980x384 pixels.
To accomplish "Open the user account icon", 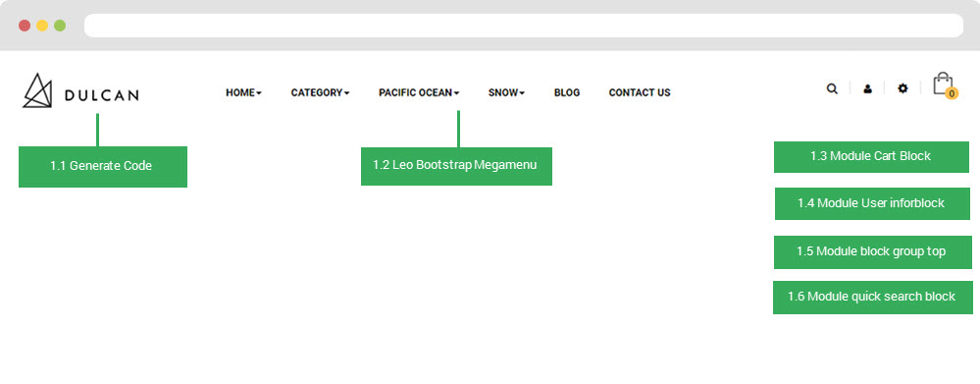I will point(867,88).
